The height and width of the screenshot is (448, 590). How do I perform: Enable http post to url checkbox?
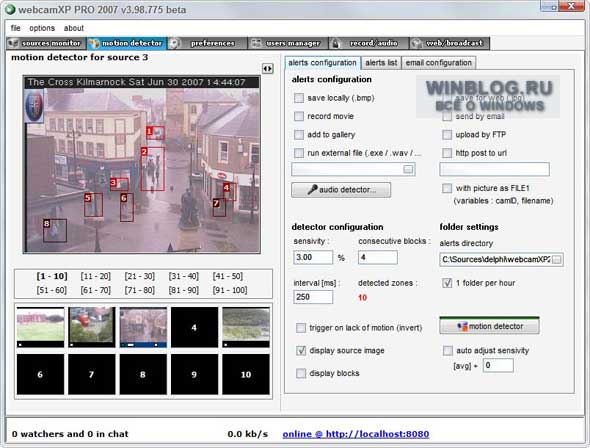(447, 153)
